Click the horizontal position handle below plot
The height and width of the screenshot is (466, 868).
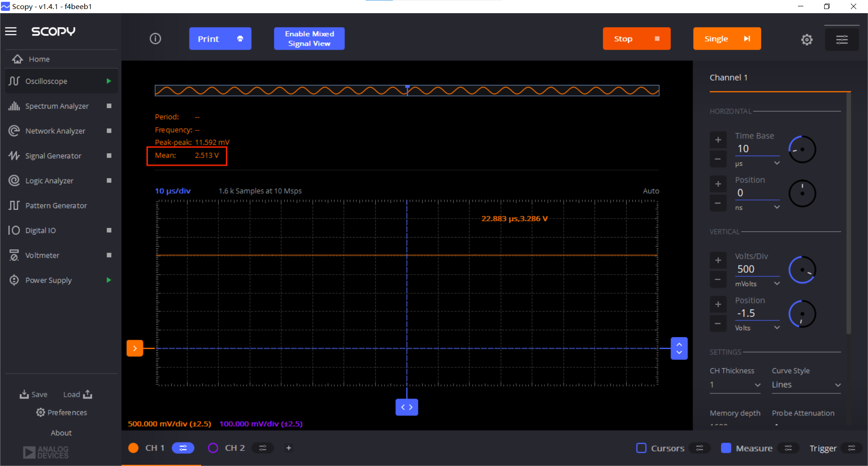[x=407, y=407]
